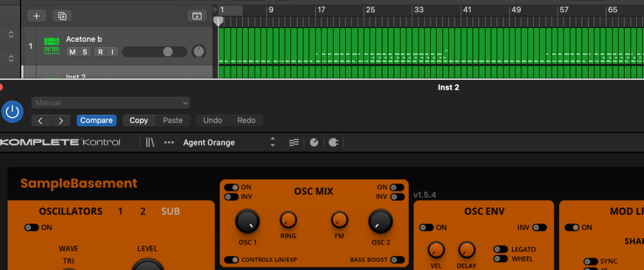Open the Manual preset dropdown
Viewport: 644px width, 270px height.
point(111,102)
